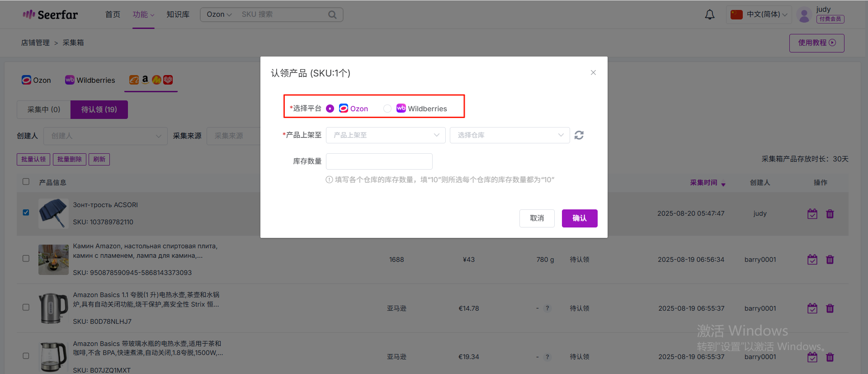
Task: Check the 带玻璃水瓶 kettle row checkbox
Action: coord(26,356)
